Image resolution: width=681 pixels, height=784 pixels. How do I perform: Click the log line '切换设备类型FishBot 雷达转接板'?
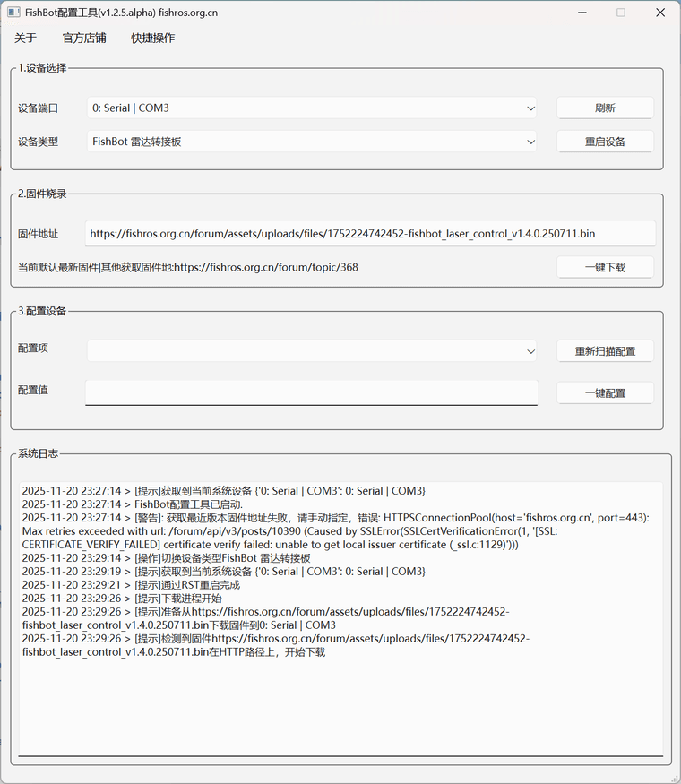click(166, 558)
